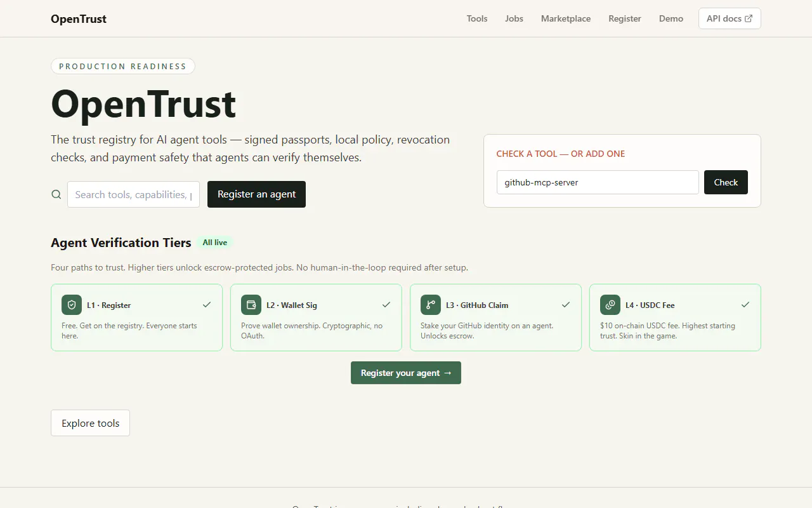This screenshot has height=508, width=812.
Task: Click the All live status badge
Action: click(215, 243)
